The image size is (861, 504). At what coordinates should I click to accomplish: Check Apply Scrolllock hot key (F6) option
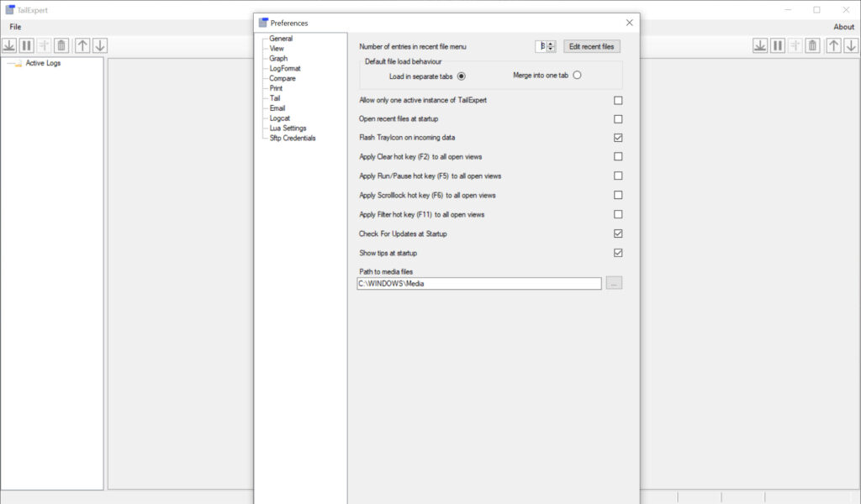pyautogui.click(x=618, y=195)
